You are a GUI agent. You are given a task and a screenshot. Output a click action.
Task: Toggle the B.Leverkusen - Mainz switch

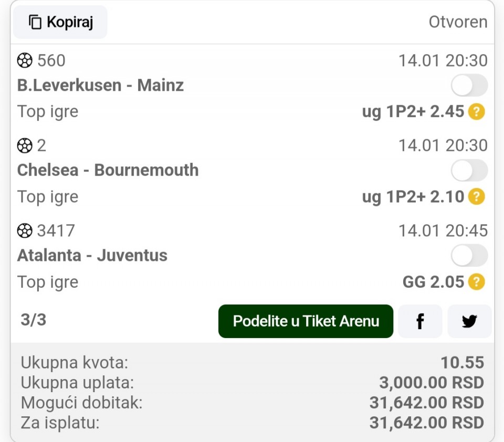point(469,86)
